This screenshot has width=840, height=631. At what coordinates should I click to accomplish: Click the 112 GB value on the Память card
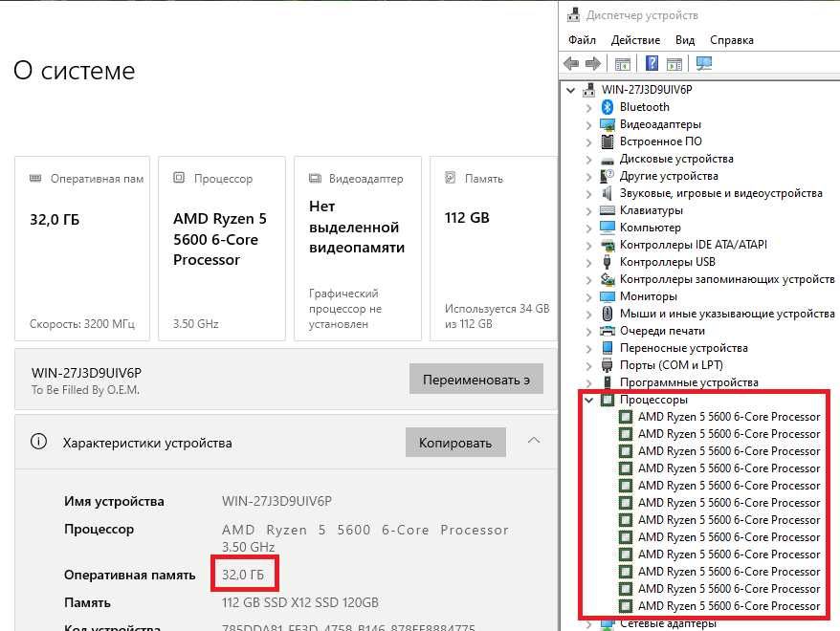point(467,218)
